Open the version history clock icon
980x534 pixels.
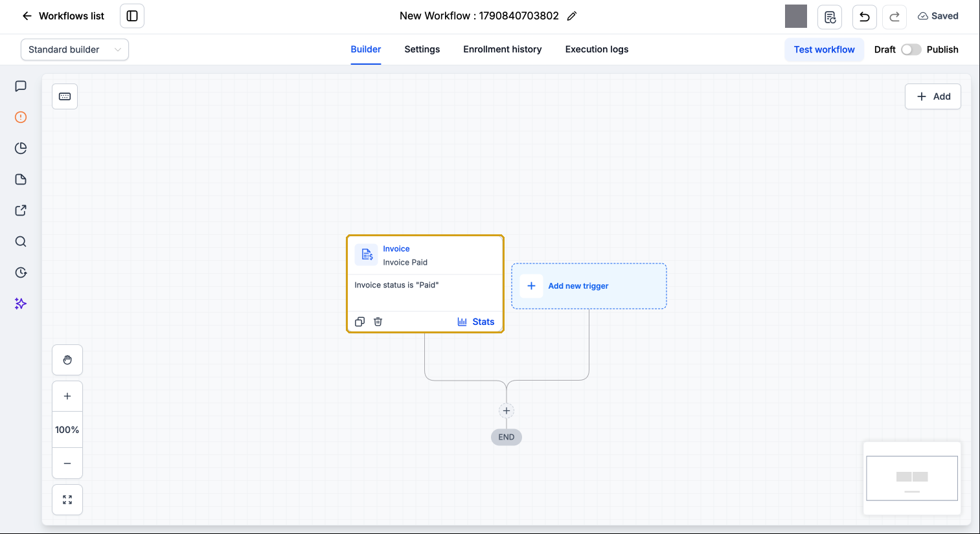21,273
